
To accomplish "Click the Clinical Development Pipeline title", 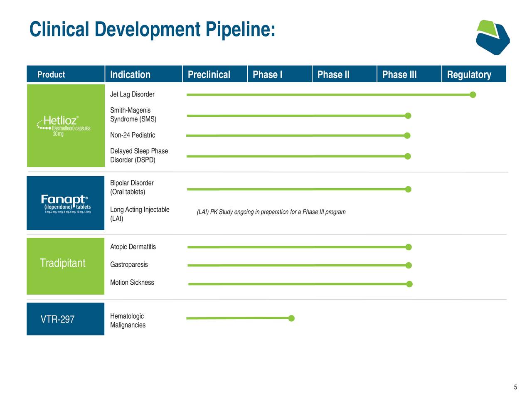I will [153, 30].
